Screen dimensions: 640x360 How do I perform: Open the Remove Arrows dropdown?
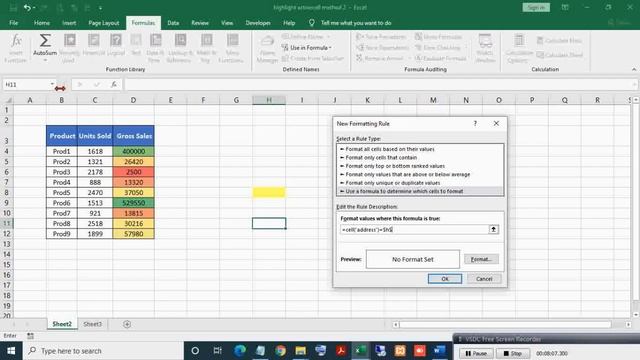410,58
